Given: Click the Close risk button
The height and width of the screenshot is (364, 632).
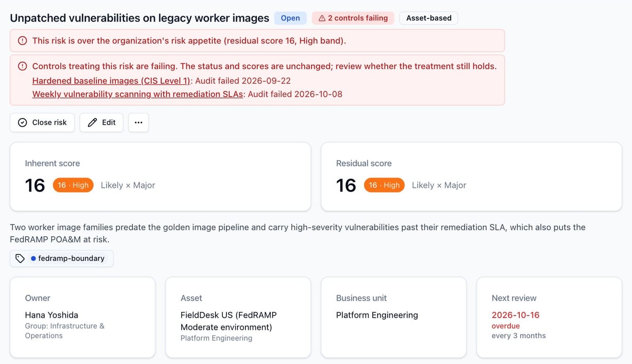Looking at the screenshot, I should pyautogui.click(x=42, y=123).
